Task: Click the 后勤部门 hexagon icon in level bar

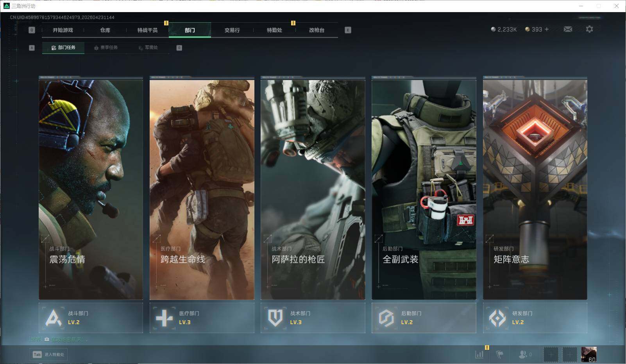Action: (386, 318)
